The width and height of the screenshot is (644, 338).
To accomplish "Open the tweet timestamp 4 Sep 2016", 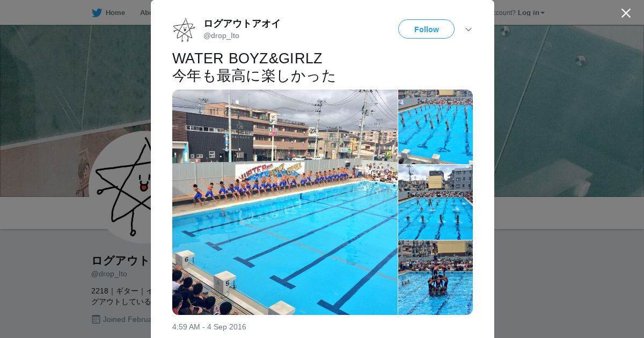I will point(209,327).
